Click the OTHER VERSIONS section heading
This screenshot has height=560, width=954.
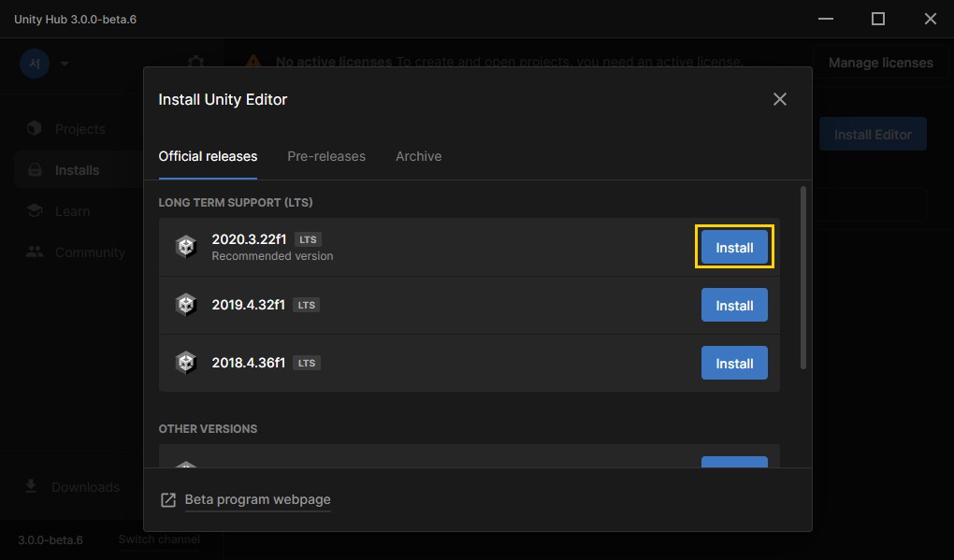point(208,429)
